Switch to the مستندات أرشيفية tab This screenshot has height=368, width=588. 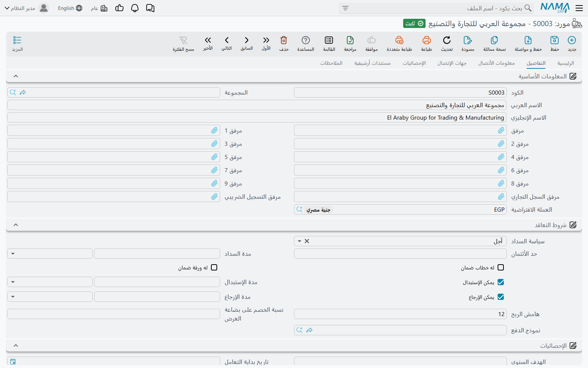pyautogui.click(x=372, y=63)
